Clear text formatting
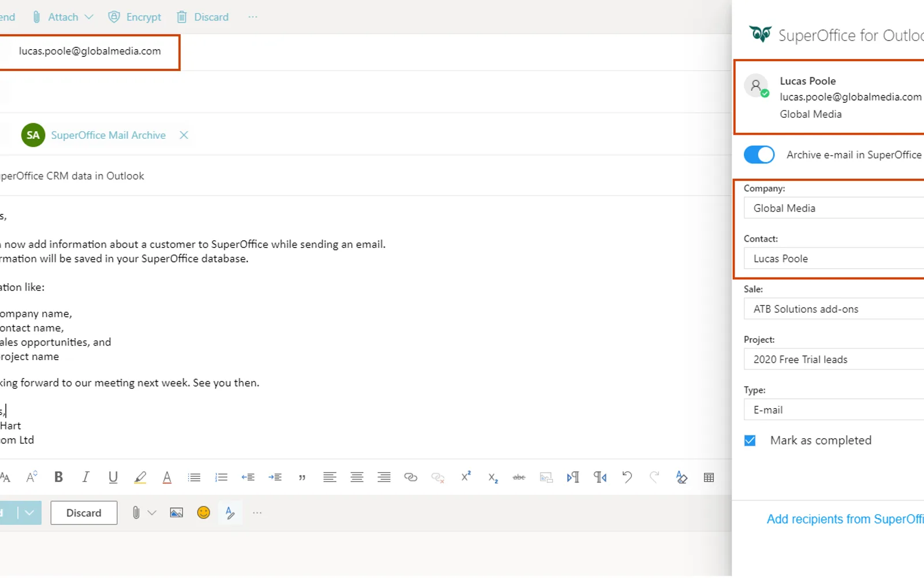The image size is (924, 578). [681, 477]
